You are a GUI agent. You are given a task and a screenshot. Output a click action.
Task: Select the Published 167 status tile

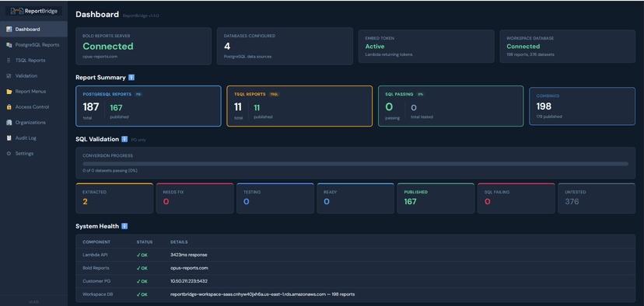click(x=436, y=199)
